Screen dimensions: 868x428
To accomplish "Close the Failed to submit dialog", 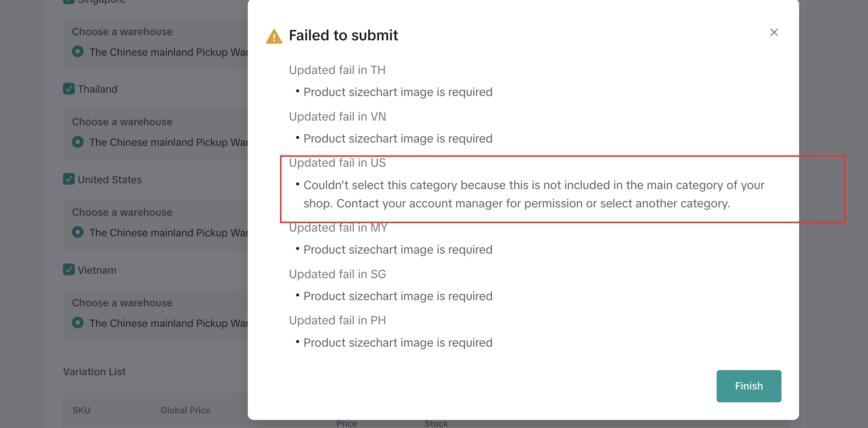I will click(774, 32).
